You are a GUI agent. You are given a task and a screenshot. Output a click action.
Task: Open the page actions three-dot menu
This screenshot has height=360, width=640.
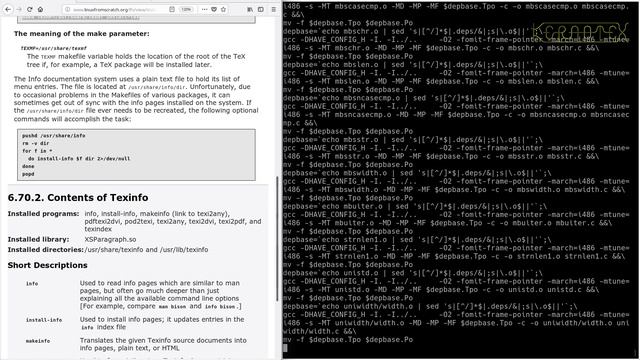204,9
